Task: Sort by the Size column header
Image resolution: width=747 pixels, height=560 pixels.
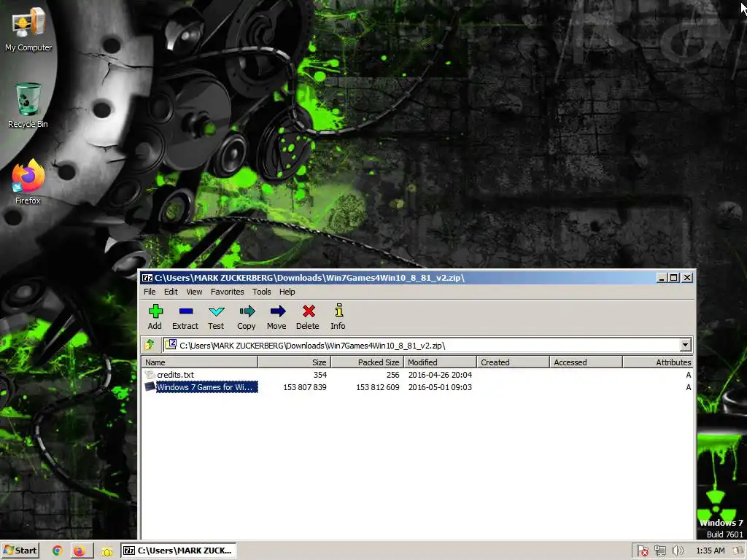Action: click(295, 362)
